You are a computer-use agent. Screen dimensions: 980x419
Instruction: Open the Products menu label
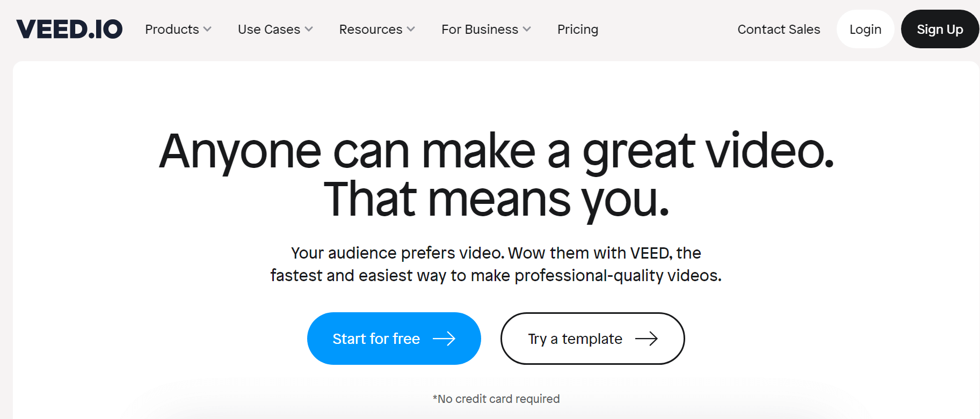coord(172,30)
